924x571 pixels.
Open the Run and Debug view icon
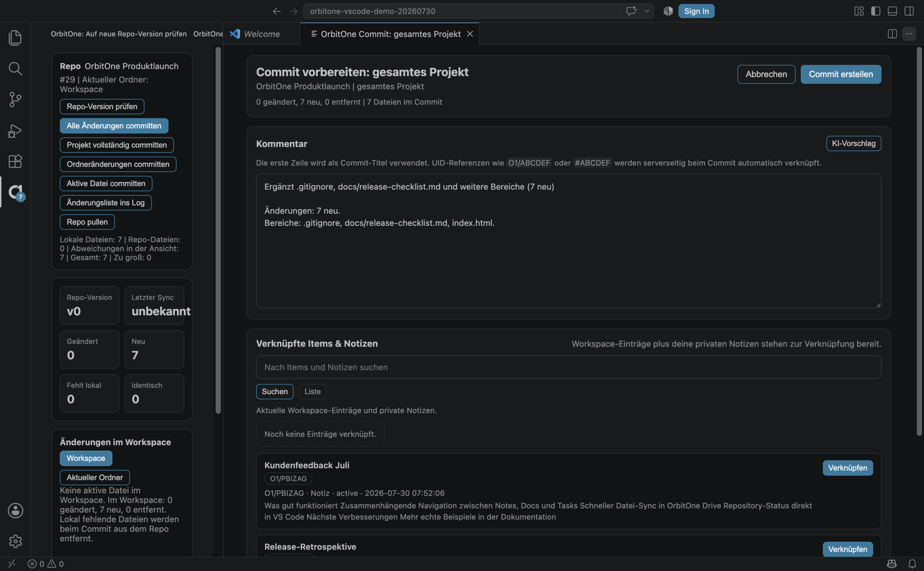[x=16, y=130]
